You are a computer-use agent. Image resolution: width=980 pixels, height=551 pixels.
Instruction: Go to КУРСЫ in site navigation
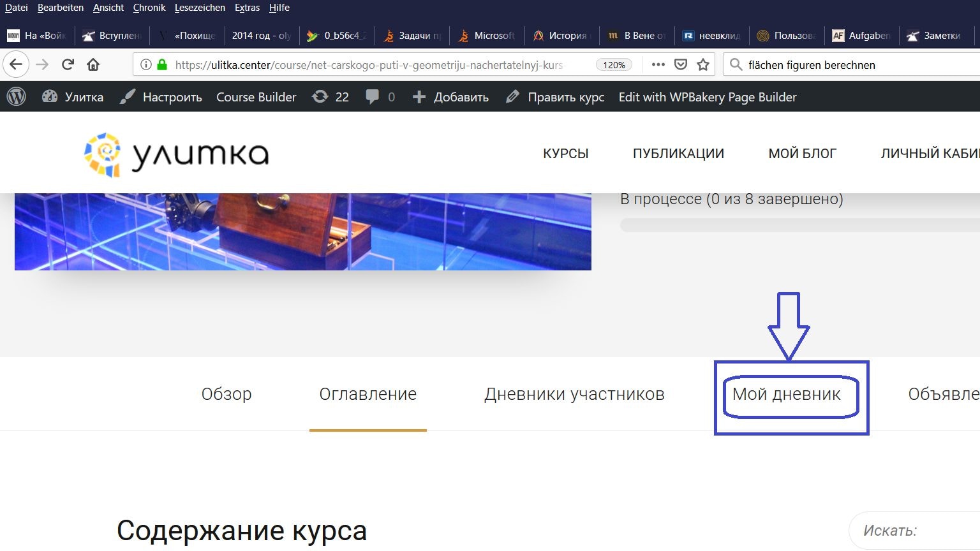[x=565, y=154]
